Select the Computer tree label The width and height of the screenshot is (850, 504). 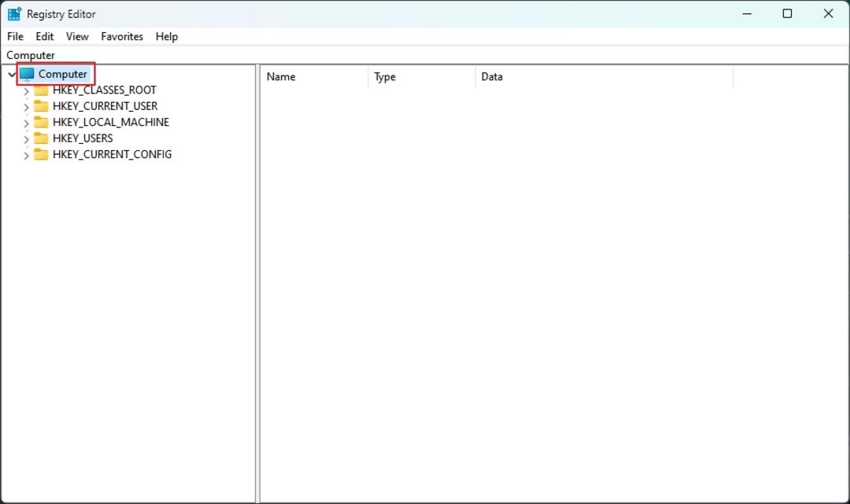pyautogui.click(x=62, y=74)
